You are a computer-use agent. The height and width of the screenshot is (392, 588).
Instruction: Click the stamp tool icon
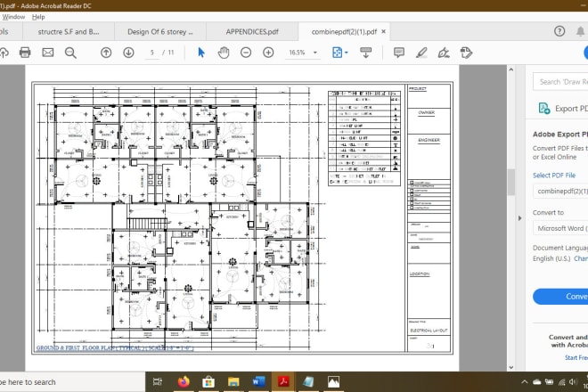pos(466,53)
